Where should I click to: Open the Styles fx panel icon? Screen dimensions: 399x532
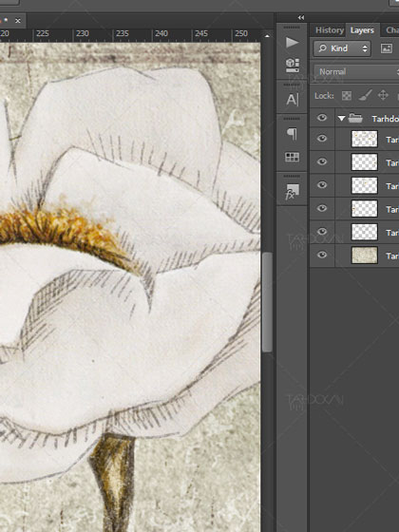tap(292, 192)
